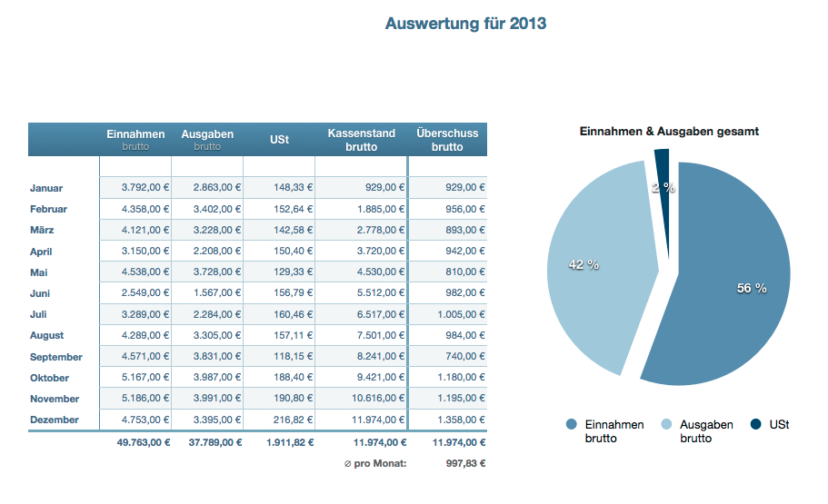Viewport: 828px width, 504px height.
Task: Click the Dezember row label
Action: (54, 420)
